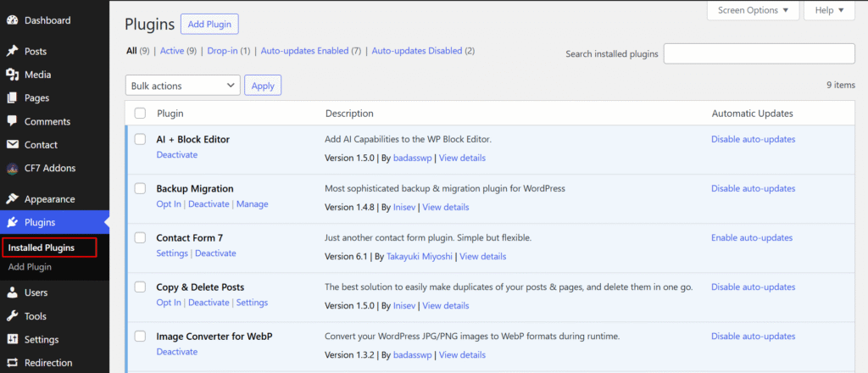Click the Search installed plugins field
Image resolution: width=868 pixels, height=373 pixels.
[759, 53]
